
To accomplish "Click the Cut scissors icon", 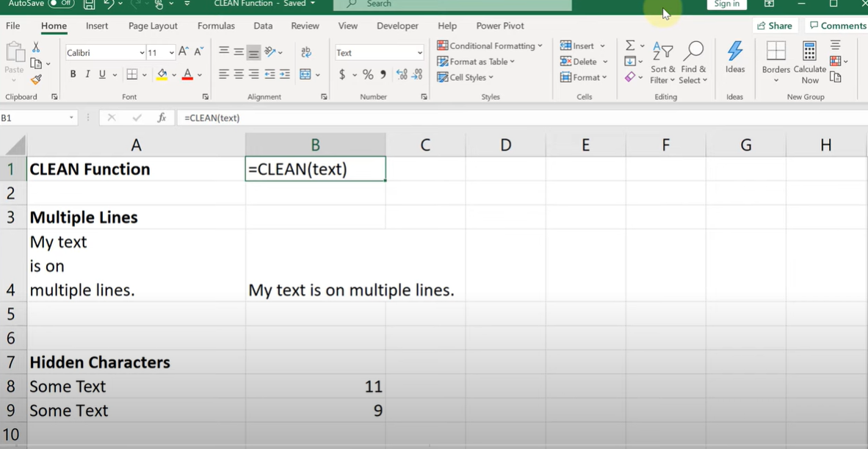I will click(x=36, y=47).
